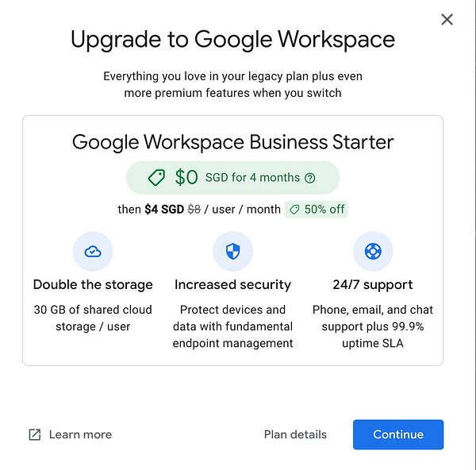Click the support lifebuoy icon
The height and width of the screenshot is (470, 476).
pyautogui.click(x=373, y=251)
